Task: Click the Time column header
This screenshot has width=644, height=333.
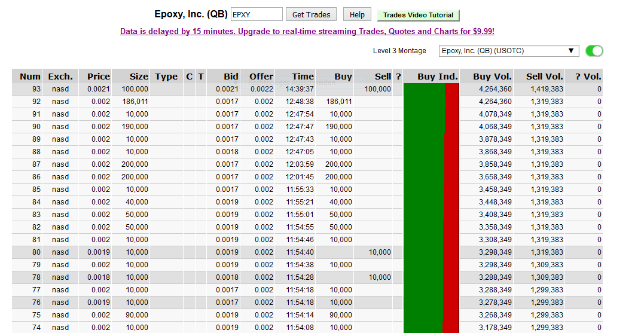Action: 303,76
